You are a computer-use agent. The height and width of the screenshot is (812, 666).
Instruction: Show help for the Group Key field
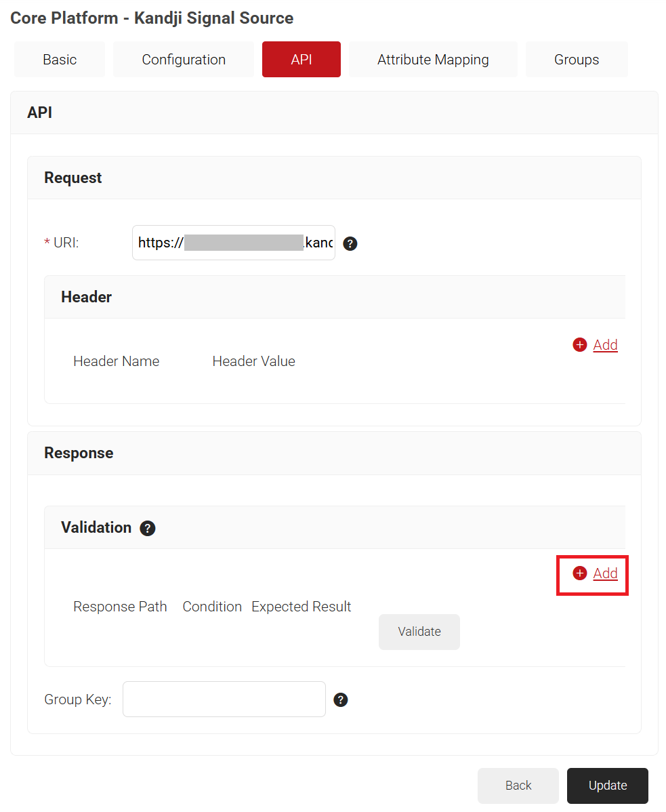pyautogui.click(x=341, y=700)
